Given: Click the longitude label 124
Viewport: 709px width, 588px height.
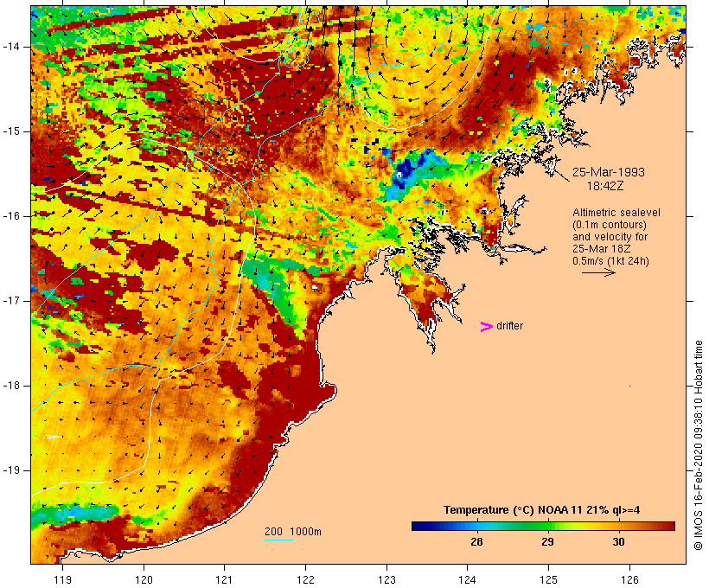Looking at the screenshot, I should tap(467, 579).
